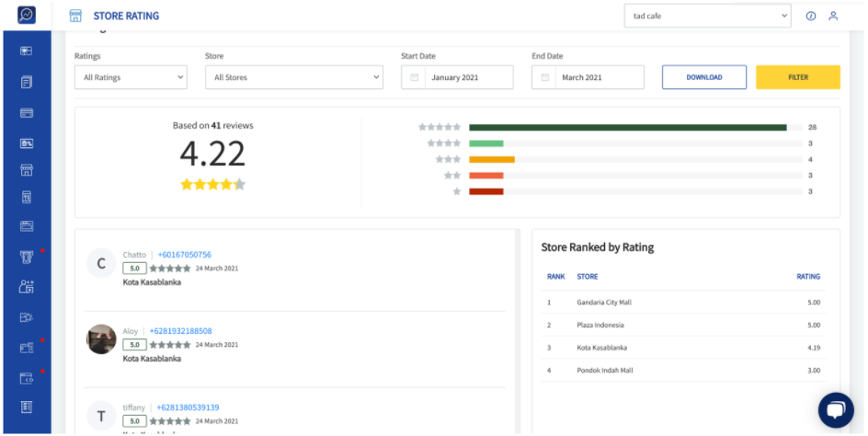Click tiffany's phone number +6281380539139
Image resolution: width=868 pixels, height=436 pixels.
(188, 407)
